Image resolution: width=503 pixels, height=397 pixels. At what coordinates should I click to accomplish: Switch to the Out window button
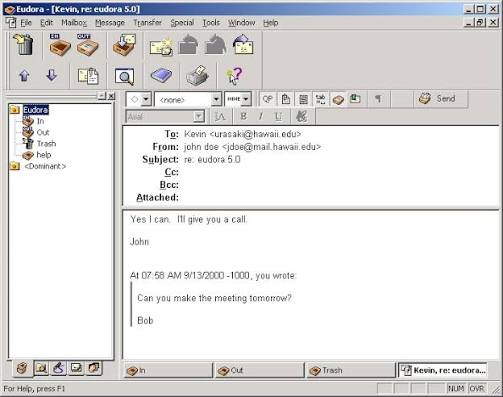point(260,370)
